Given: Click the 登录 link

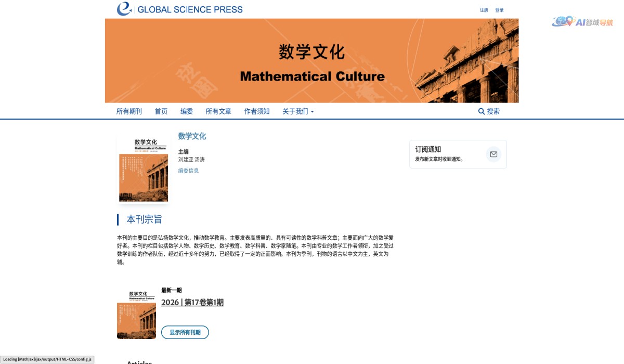Looking at the screenshot, I should tap(499, 9).
